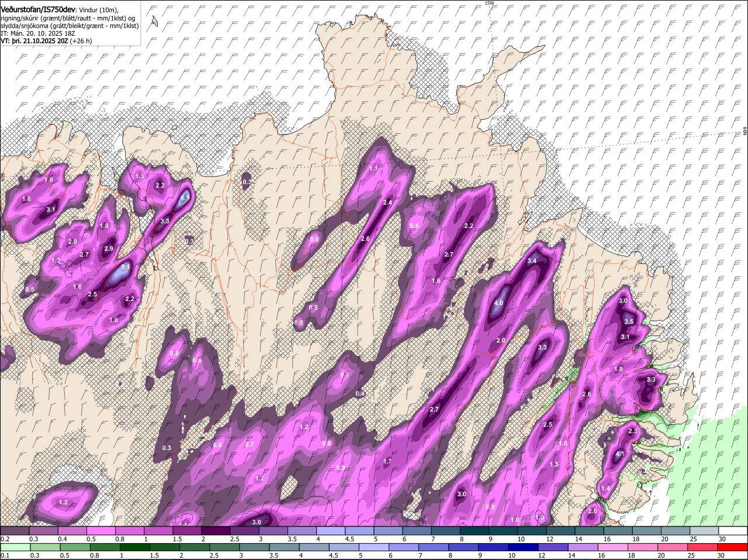This screenshot has width=748, height=560.
Task: Pick the darkest green swatch labeled 1 in bottom row
Action: [x=135, y=548]
